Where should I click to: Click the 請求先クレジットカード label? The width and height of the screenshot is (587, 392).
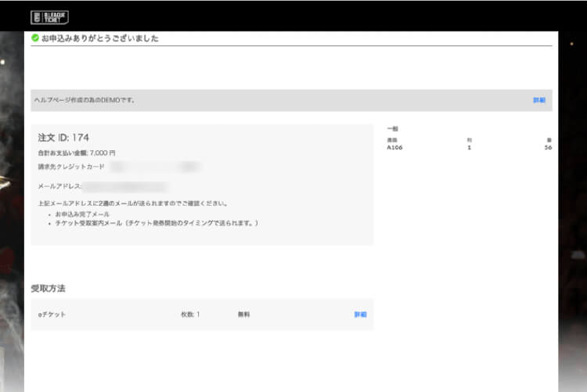[x=71, y=167]
